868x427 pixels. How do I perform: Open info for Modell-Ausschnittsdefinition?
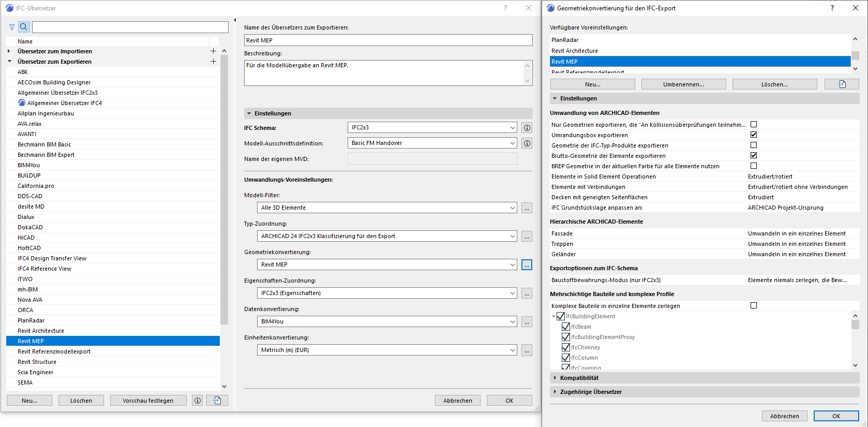(x=527, y=143)
